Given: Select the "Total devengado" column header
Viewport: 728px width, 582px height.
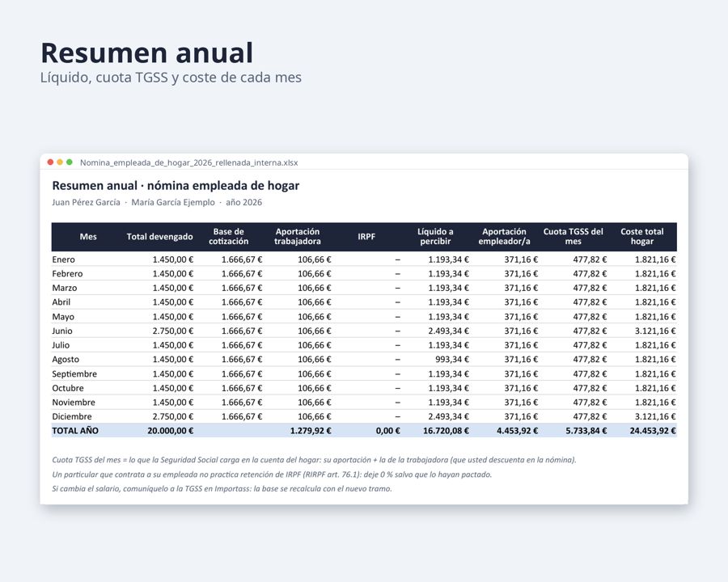Looking at the screenshot, I should click(159, 237).
